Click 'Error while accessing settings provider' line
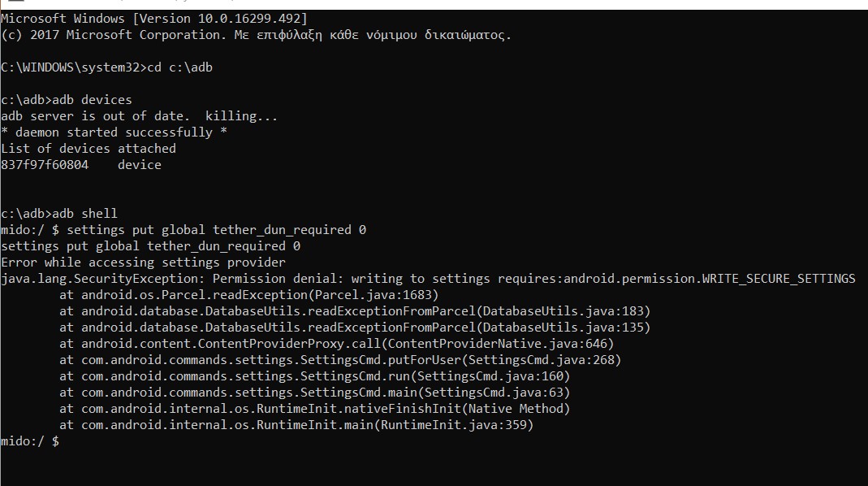This screenshot has height=486, width=868. tap(143, 263)
